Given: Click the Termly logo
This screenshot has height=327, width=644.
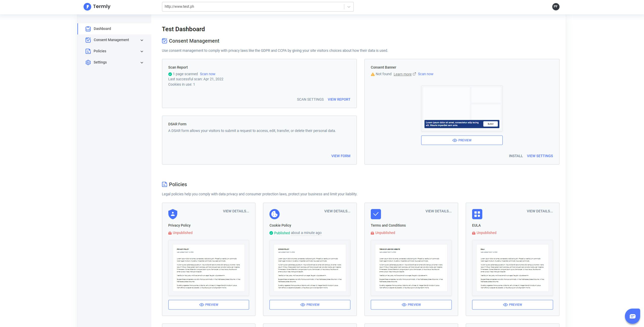Looking at the screenshot, I should point(97,6).
